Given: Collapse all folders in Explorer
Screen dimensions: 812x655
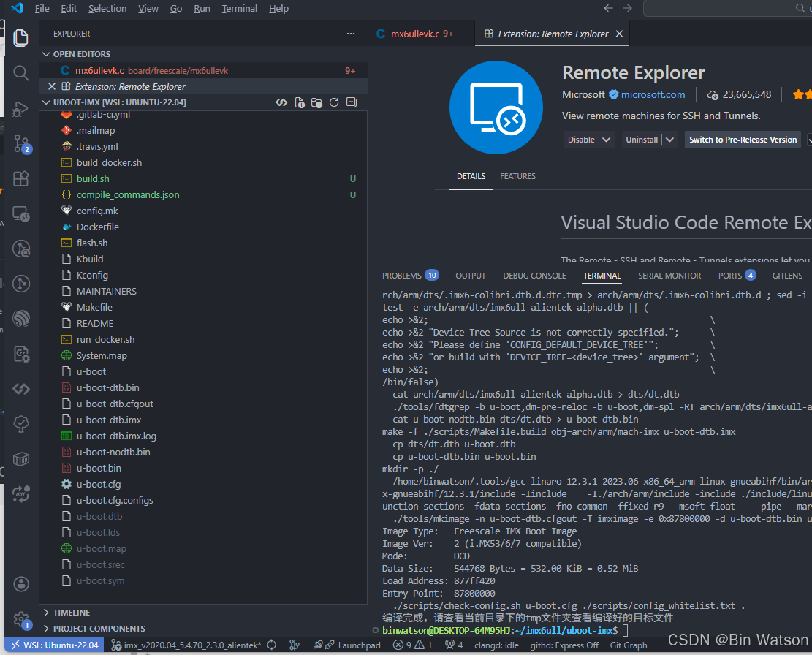Looking at the screenshot, I should pyautogui.click(x=352, y=102).
